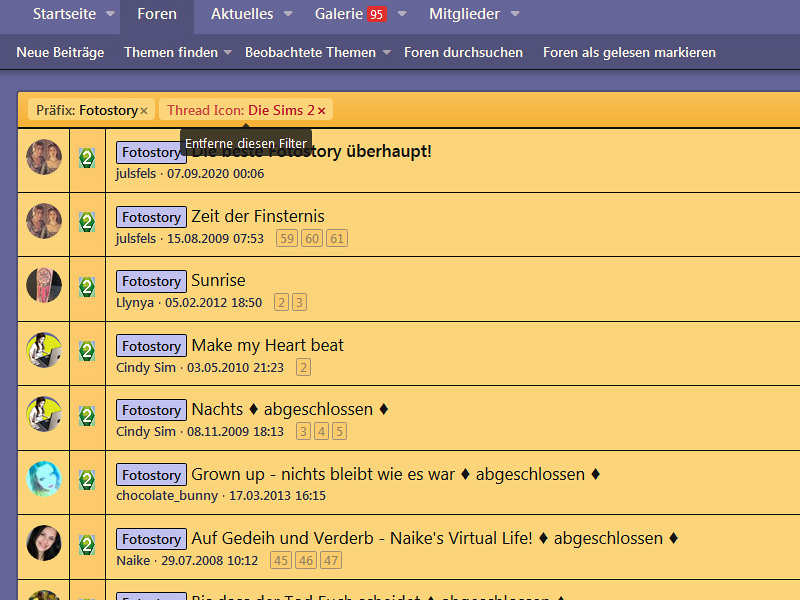
Task: Click the Fotostory prefix on Grown up
Action: [x=152, y=475]
